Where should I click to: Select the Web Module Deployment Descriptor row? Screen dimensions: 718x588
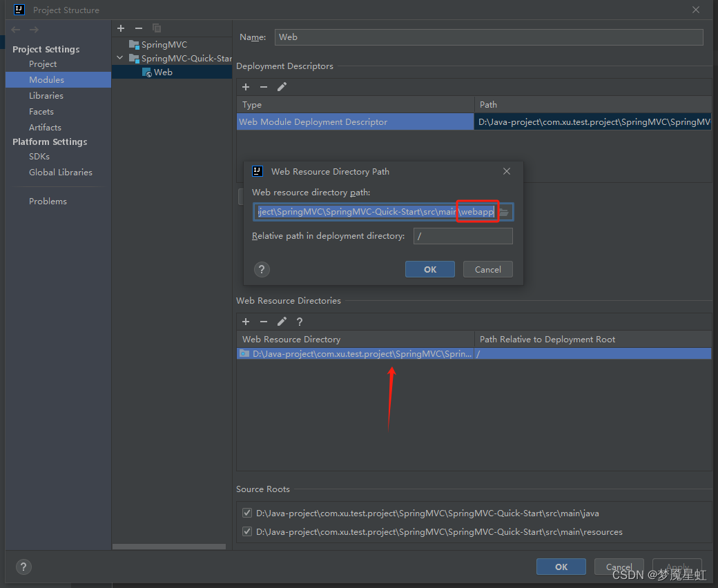355,121
